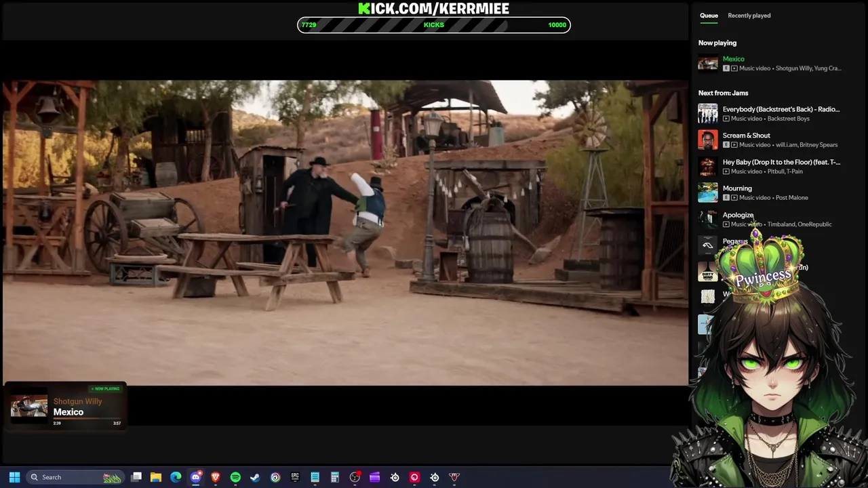Click the Dirty Mind album thumbnail in queue
Screen dimensions: 868x488
pyautogui.click(x=708, y=272)
